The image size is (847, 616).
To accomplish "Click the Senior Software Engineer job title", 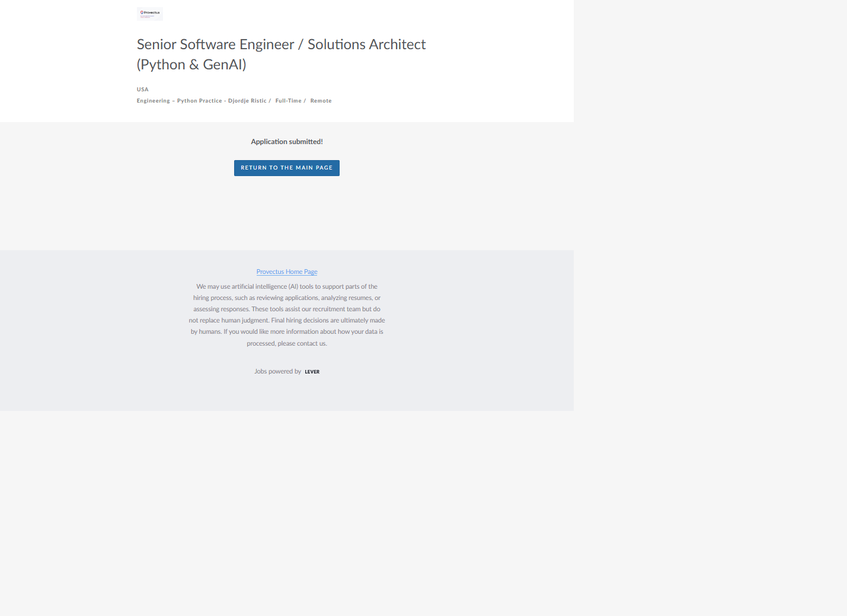I will pyautogui.click(x=215, y=44).
